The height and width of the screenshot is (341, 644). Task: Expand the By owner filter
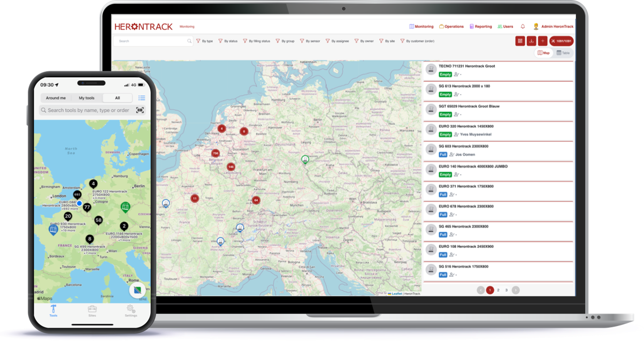point(364,41)
